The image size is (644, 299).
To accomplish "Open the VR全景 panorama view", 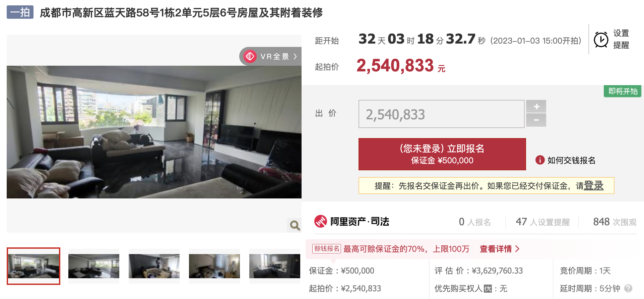I will [x=270, y=56].
